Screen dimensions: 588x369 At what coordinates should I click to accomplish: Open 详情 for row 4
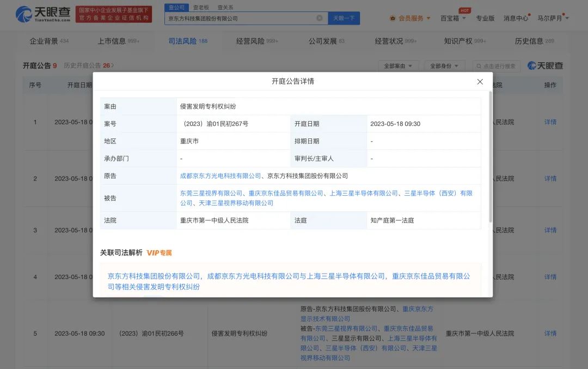[550, 277]
